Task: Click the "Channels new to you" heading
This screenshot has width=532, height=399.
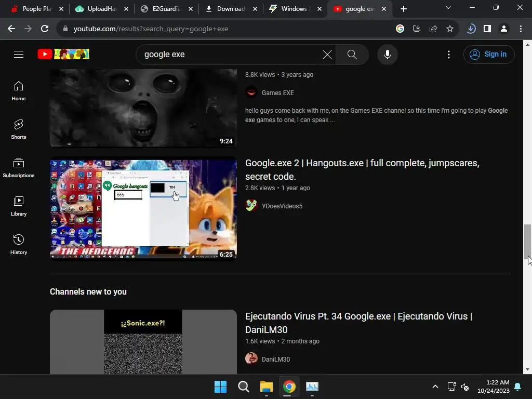Action: tap(88, 292)
